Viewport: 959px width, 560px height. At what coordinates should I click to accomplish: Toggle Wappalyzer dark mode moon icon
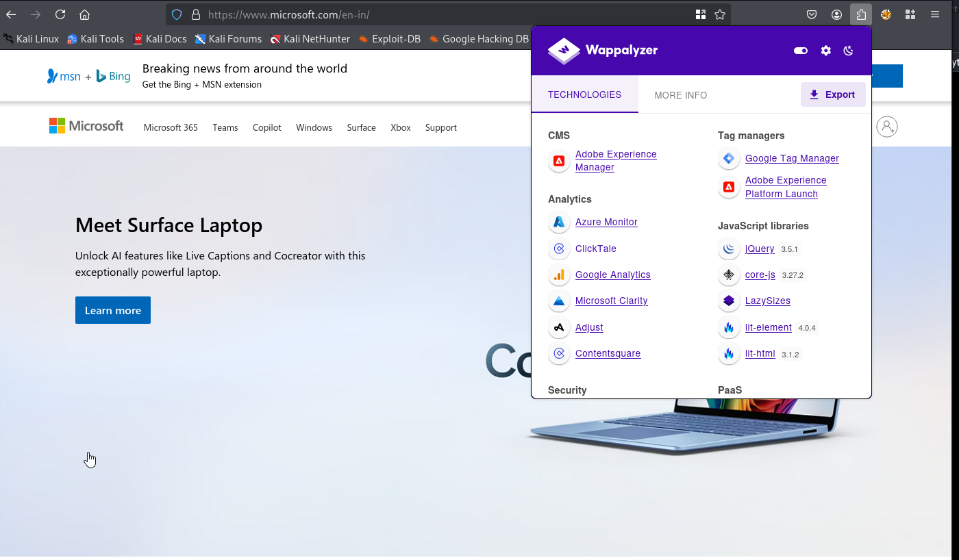click(849, 51)
